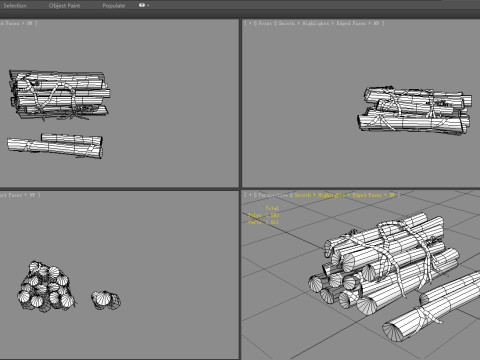Open the Populate ribbon tab
The height and width of the screenshot is (360, 480).
(x=114, y=6)
